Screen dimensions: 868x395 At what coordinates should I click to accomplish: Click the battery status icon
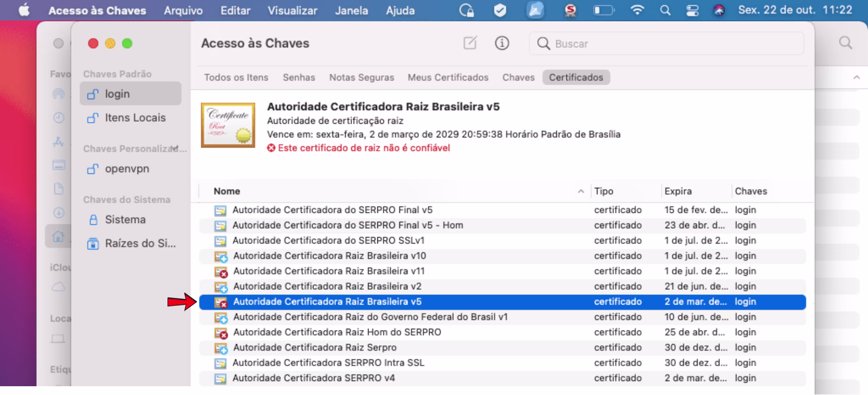coord(604,10)
